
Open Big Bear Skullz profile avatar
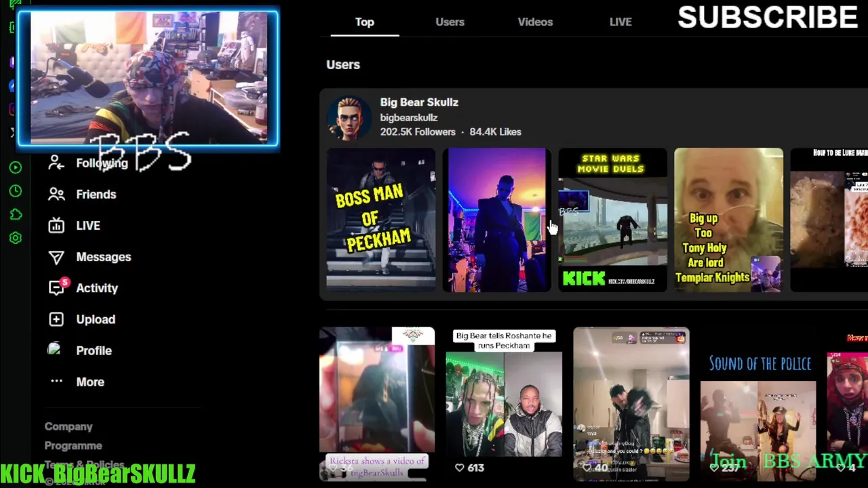[349, 118]
